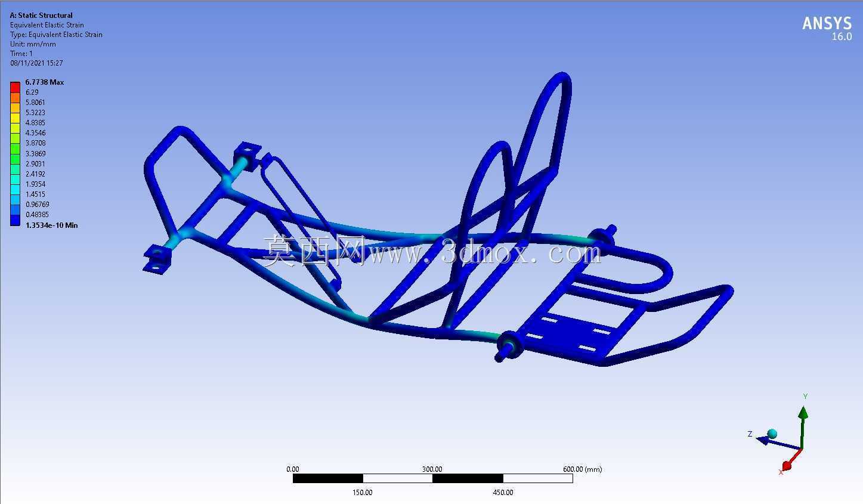Image resolution: width=863 pixels, height=504 pixels.
Task: Click the 'Time: 1' line
Action: pyautogui.click(x=21, y=54)
